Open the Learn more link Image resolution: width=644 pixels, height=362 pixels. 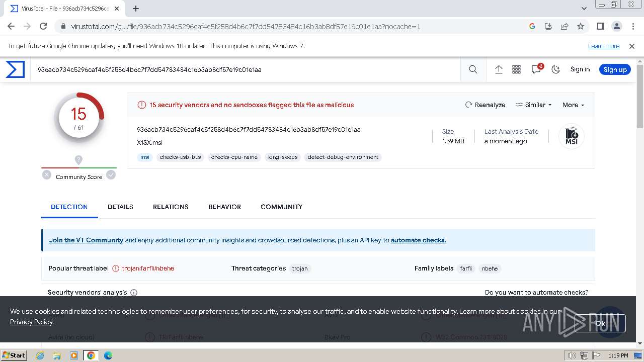[604, 46]
